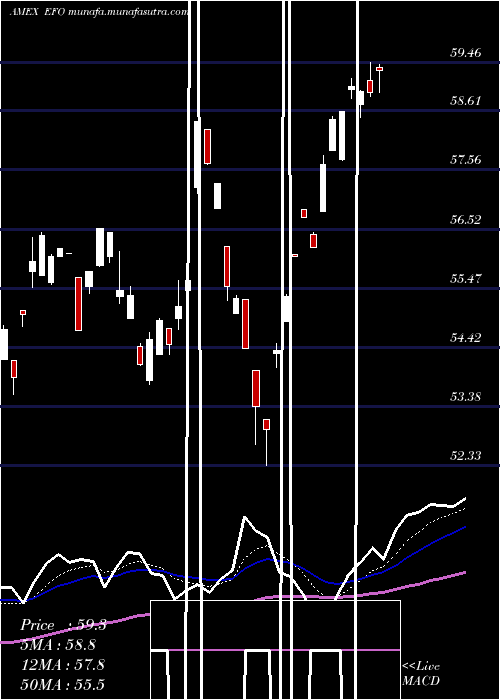Click the 53.38 price level label
The image size is (500, 700).
click(x=466, y=396)
